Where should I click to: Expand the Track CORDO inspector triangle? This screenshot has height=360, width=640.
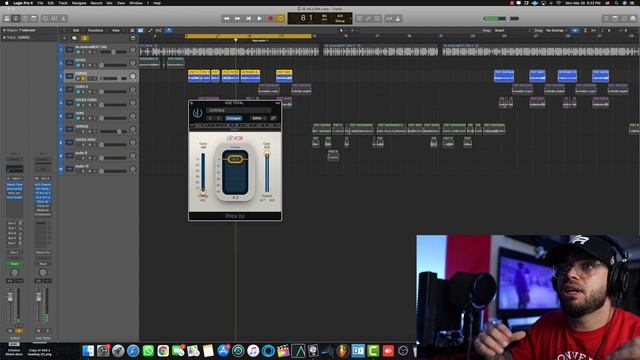point(4,37)
